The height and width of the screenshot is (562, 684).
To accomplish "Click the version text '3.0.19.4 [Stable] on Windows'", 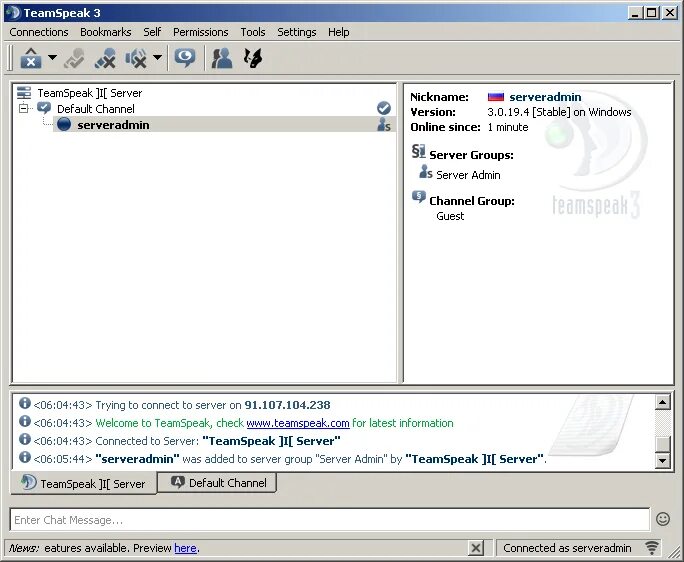I will point(559,112).
